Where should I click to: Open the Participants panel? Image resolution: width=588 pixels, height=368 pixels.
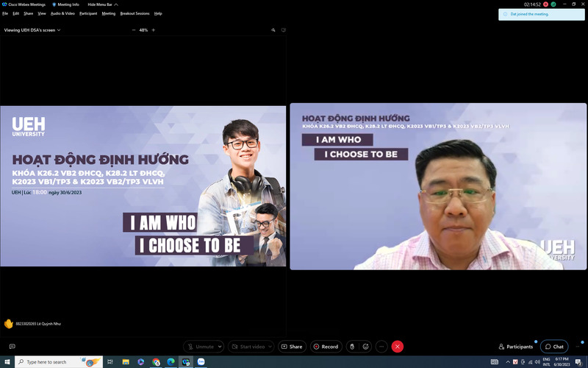[516, 347]
